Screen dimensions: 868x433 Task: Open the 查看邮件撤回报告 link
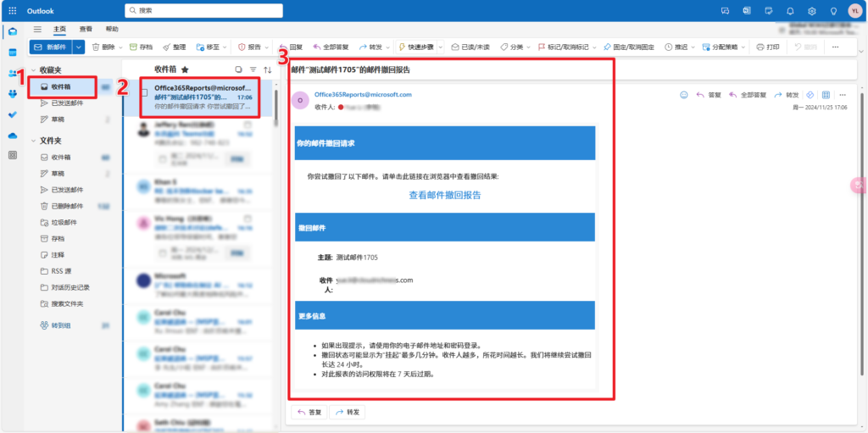[x=445, y=195]
